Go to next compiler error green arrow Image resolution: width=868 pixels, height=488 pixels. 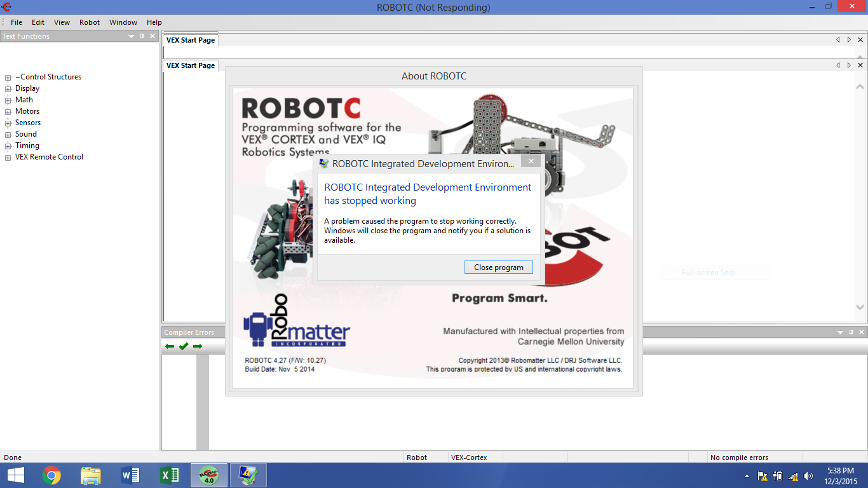[x=198, y=346]
